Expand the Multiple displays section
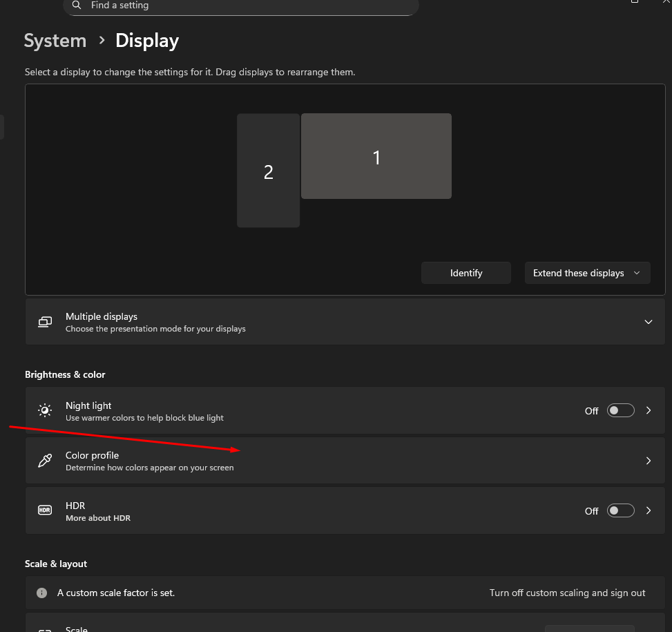Image resolution: width=672 pixels, height=632 pixels. [649, 322]
